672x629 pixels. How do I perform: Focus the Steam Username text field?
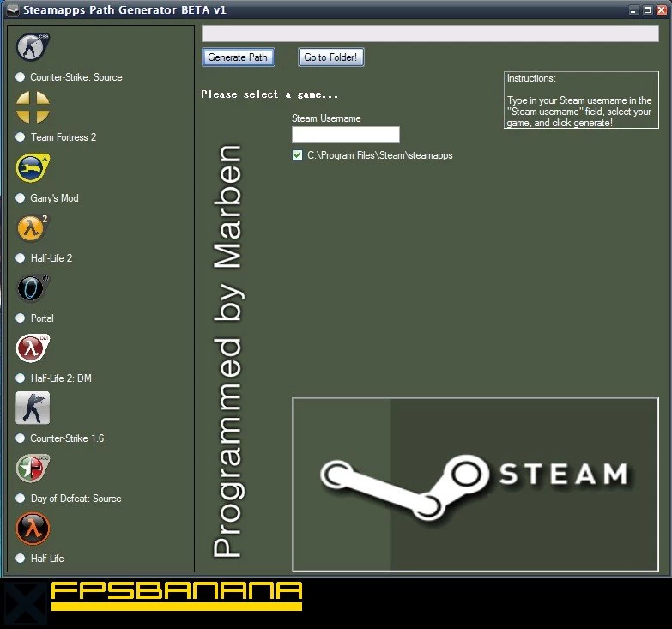click(x=345, y=135)
